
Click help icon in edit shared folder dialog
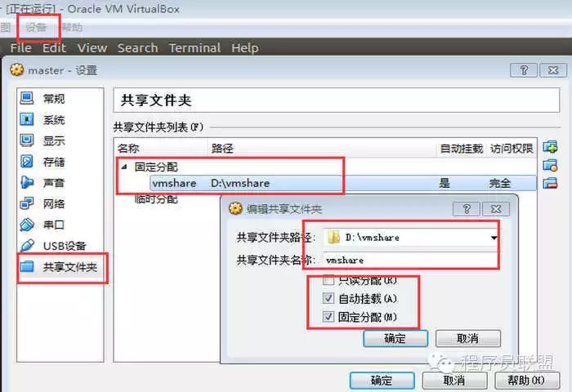tap(467, 209)
